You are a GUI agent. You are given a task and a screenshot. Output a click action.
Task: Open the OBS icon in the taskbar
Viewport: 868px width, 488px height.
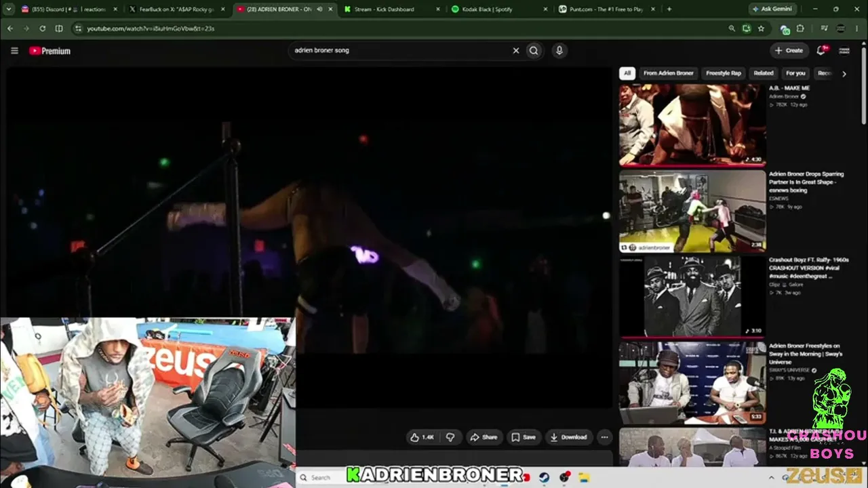[x=564, y=477]
